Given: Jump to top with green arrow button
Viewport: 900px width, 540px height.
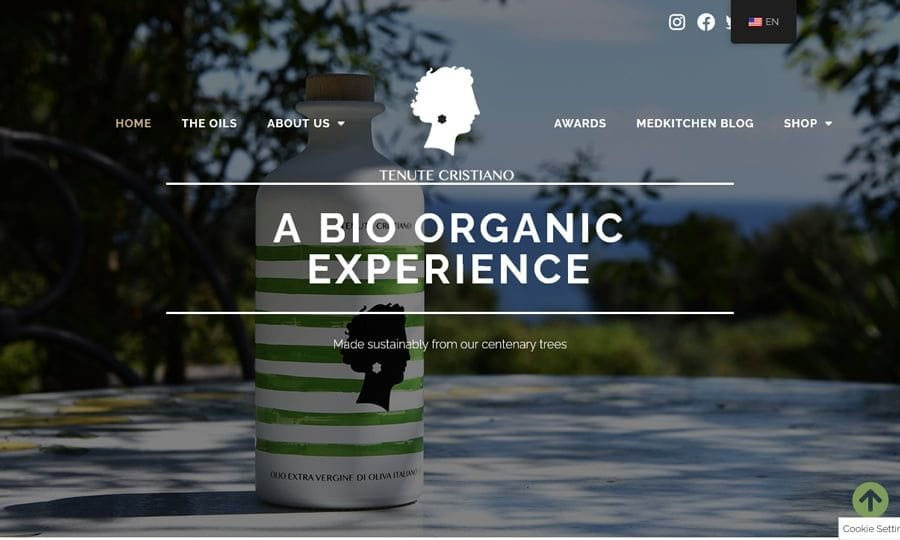Looking at the screenshot, I should coord(870,499).
